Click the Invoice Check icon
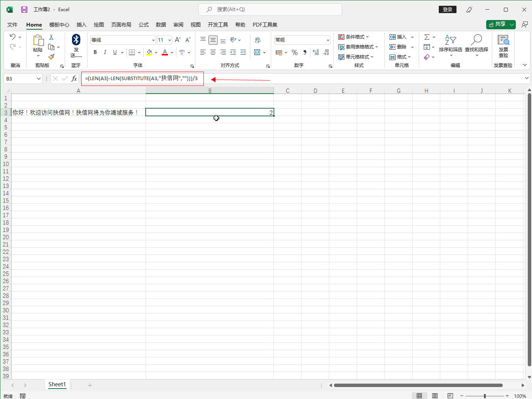 point(503,44)
